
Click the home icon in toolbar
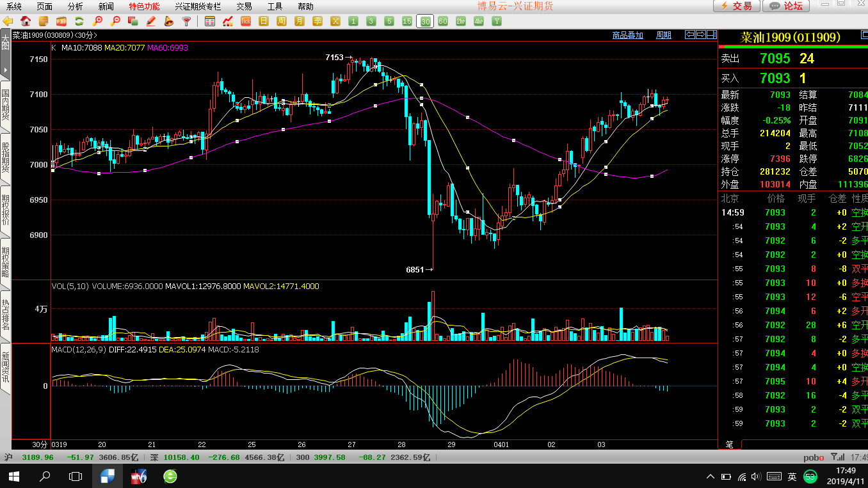26,21
